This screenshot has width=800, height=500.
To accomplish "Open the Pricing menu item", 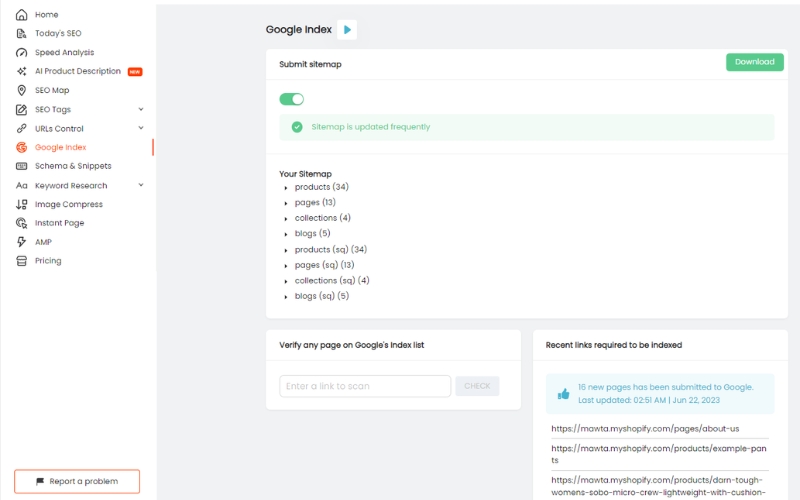I will click(48, 261).
